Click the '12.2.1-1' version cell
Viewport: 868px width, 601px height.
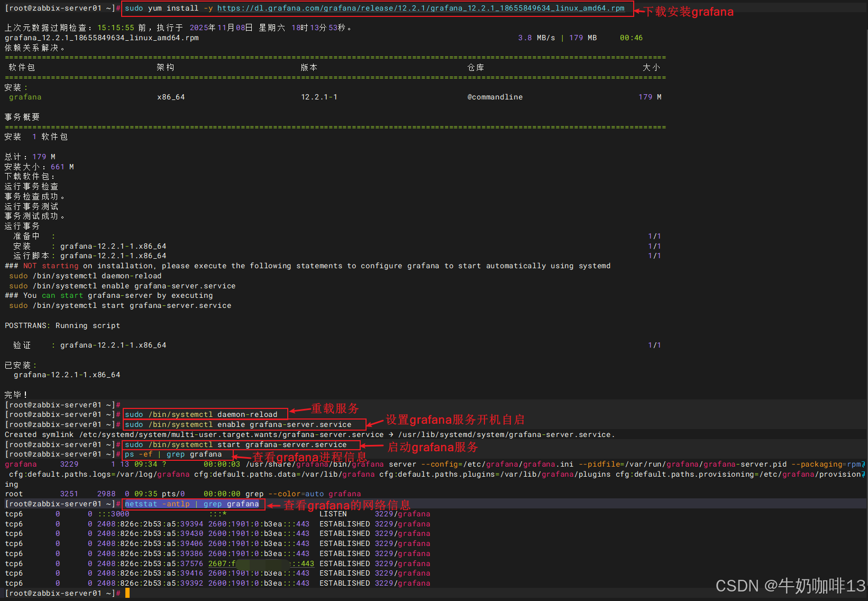(319, 97)
